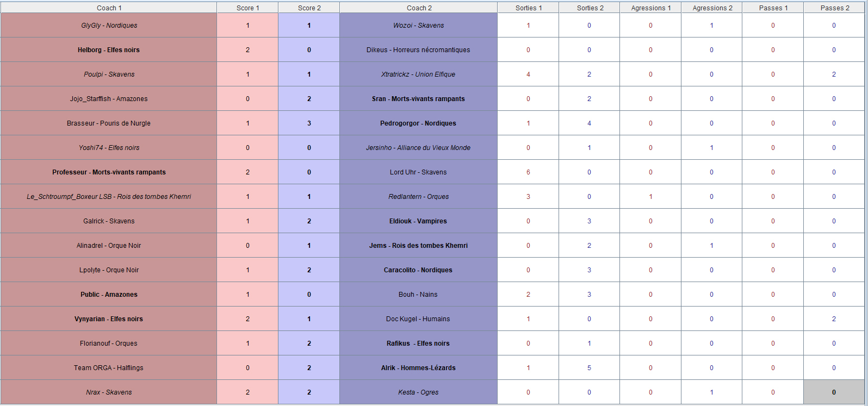868x406 pixels.
Task: Click the Agressions 1 column header
Action: coord(650,8)
